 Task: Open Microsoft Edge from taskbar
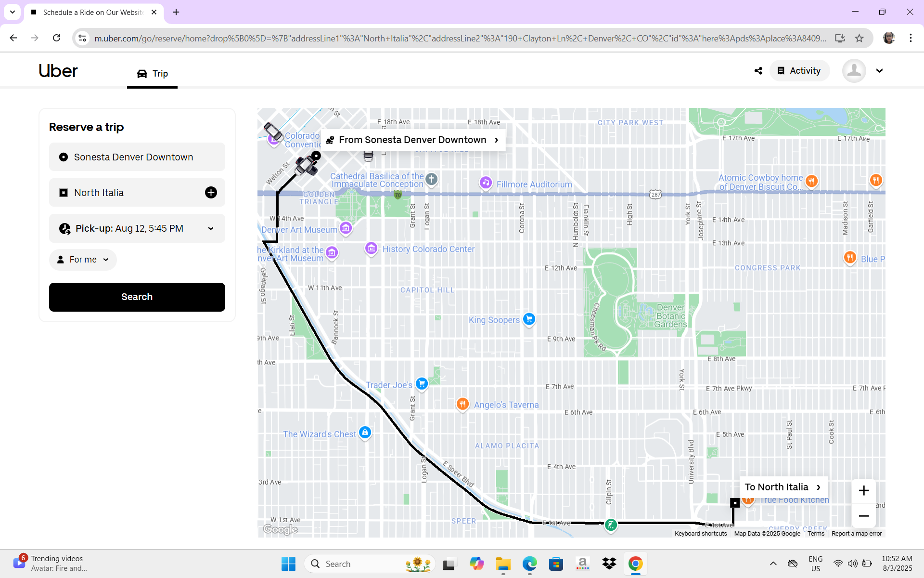[x=529, y=564]
